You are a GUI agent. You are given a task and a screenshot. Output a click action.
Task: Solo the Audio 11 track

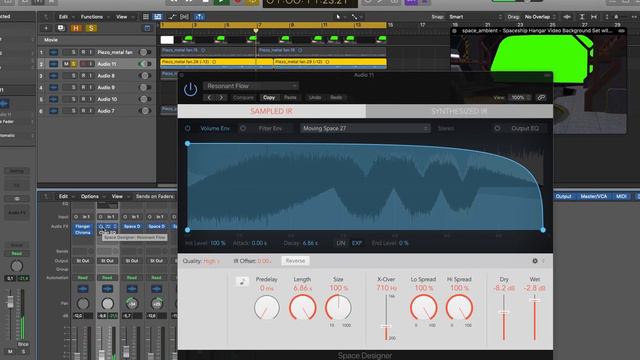point(74,64)
